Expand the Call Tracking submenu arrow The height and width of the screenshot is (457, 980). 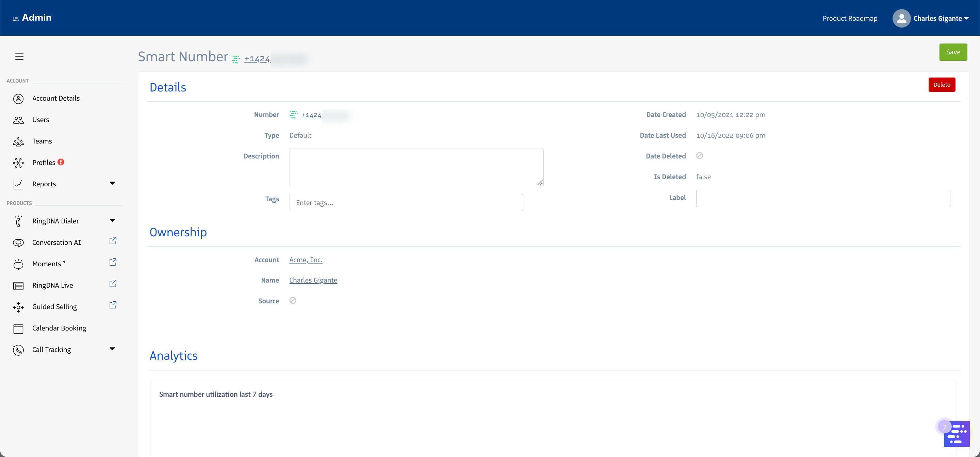pos(112,349)
